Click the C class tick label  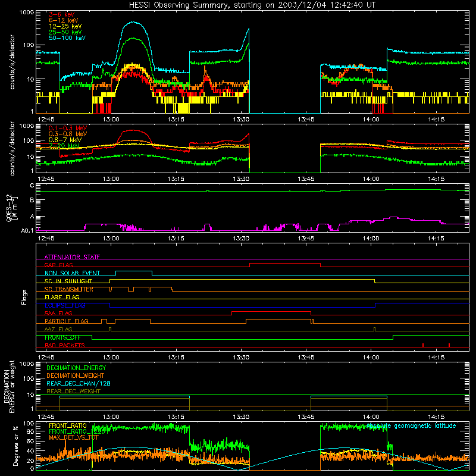(32, 186)
